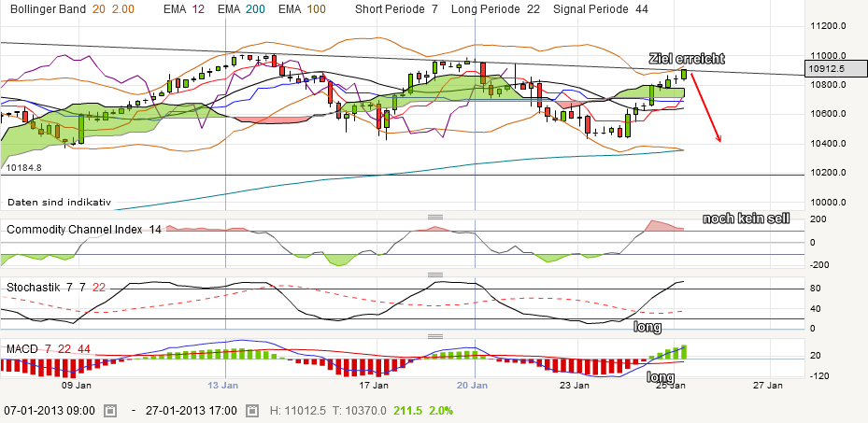Click the -120 label on MACD axis

click(x=818, y=376)
